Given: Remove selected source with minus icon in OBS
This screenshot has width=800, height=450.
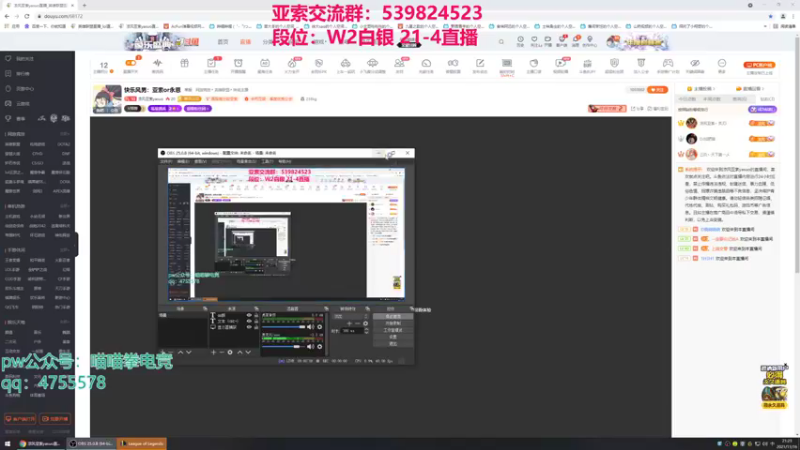Looking at the screenshot, I should [x=221, y=352].
